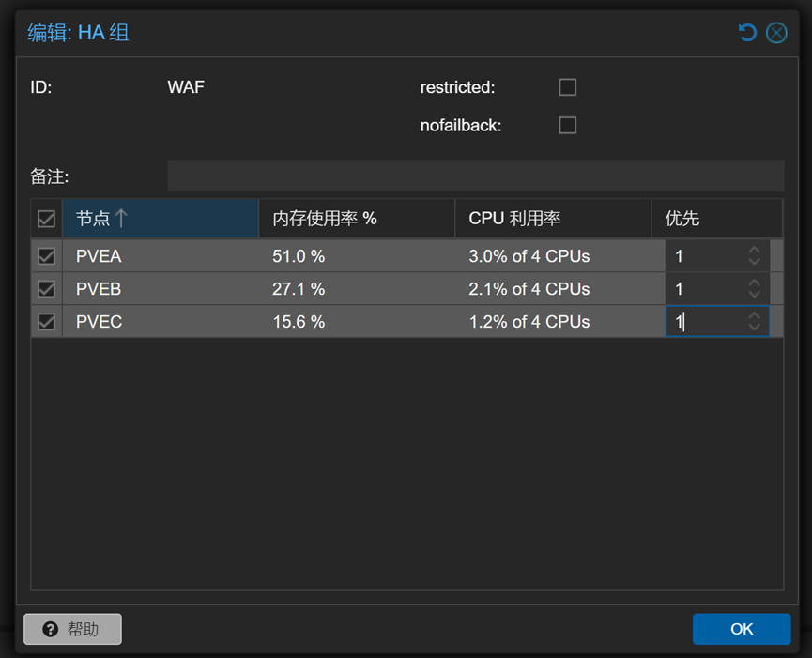The width and height of the screenshot is (812, 658).
Task: Click the 3.0% of 4 CPUs cell
Action: (x=553, y=256)
